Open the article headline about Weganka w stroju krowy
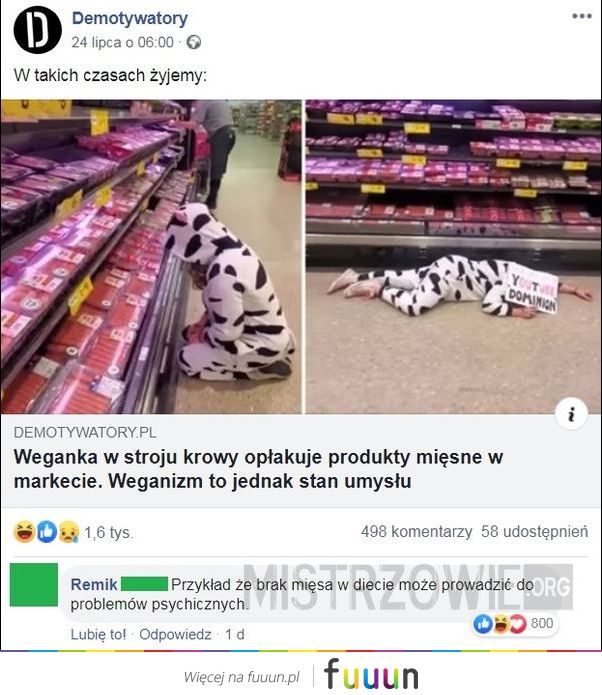 click(258, 469)
